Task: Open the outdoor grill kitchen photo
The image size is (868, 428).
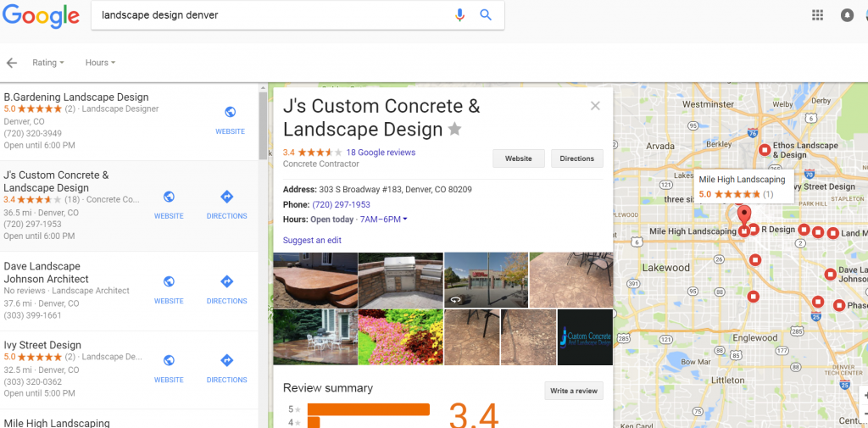Action: click(x=401, y=281)
